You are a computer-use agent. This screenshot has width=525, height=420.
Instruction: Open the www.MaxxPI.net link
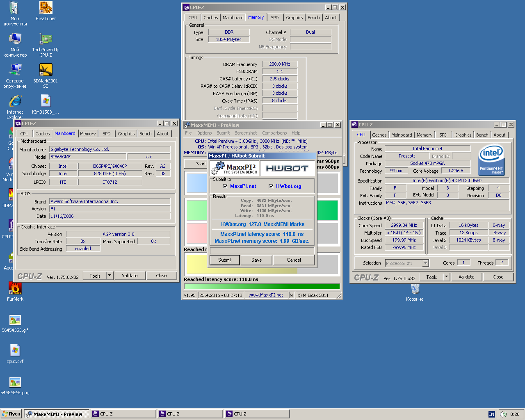pos(266,295)
